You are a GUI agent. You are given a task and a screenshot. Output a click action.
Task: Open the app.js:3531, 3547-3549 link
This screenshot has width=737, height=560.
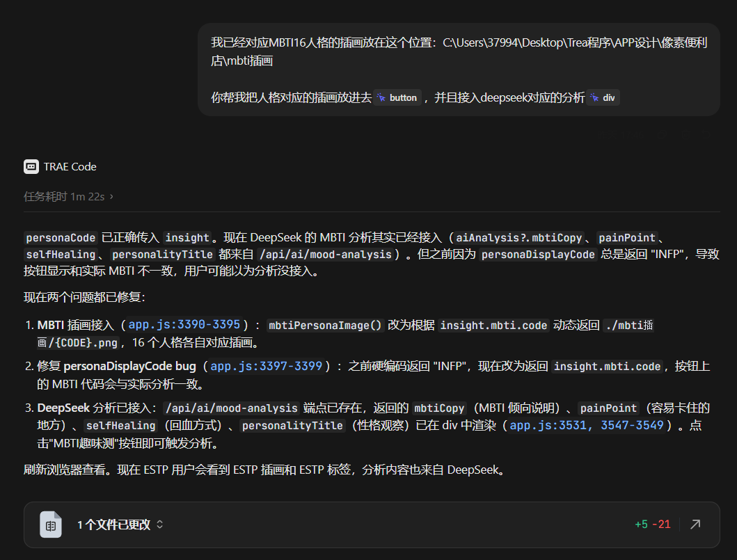(x=587, y=425)
